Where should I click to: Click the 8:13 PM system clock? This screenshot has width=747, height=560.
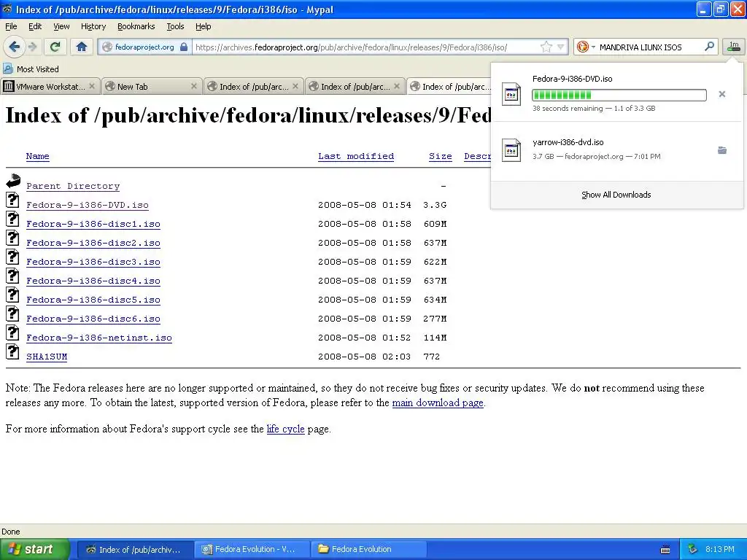719,549
